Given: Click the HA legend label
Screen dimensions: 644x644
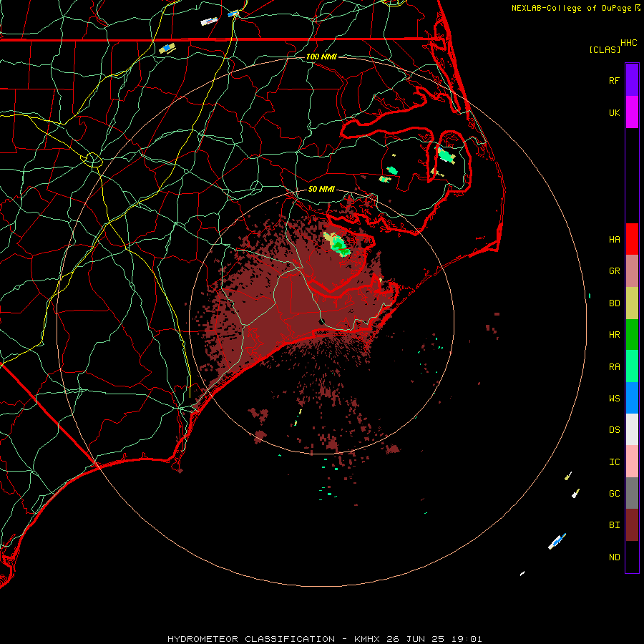Looking at the screenshot, I should tap(614, 239).
